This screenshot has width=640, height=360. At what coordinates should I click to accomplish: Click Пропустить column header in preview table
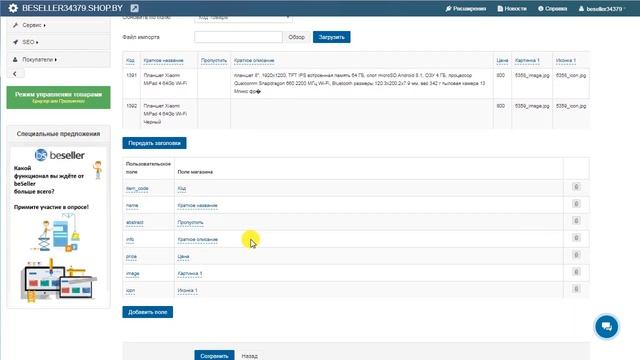[214, 60]
